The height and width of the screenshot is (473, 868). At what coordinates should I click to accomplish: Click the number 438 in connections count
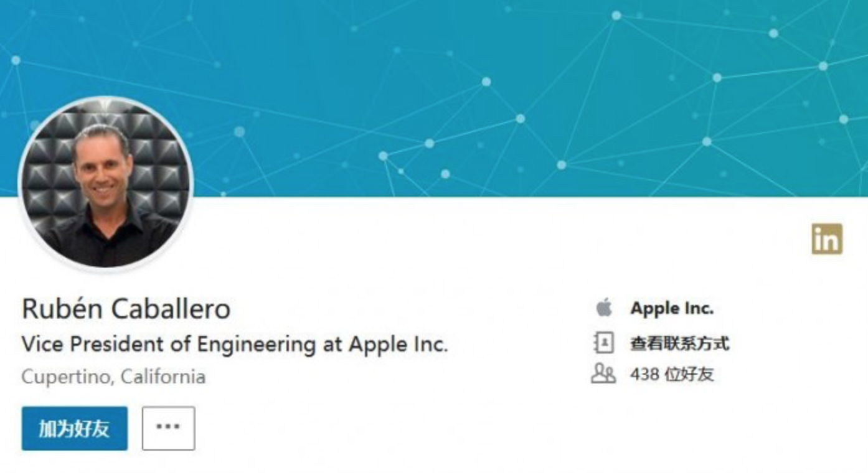point(644,375)
